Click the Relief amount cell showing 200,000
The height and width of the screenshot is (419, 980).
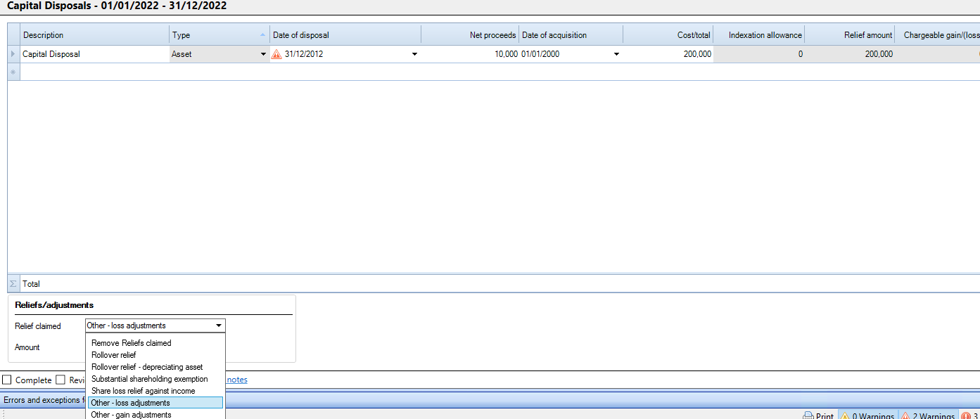coord(850,54)
